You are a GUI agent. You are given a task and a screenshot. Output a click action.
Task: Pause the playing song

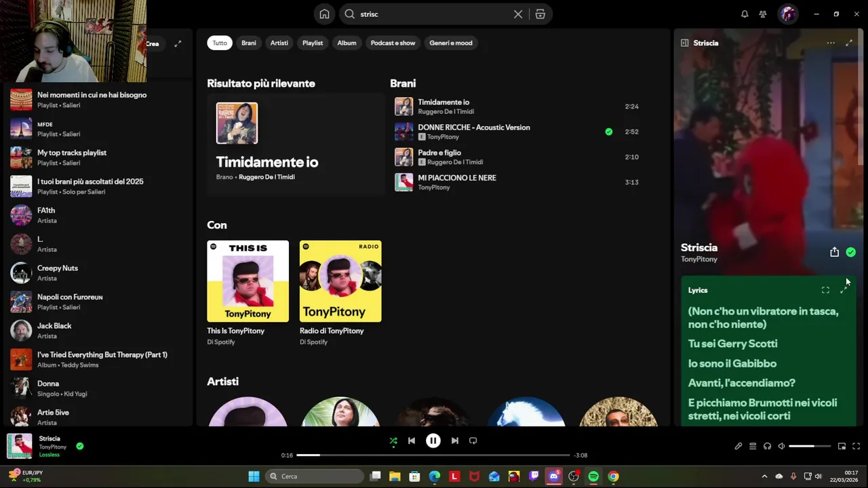tap(433, 441)
